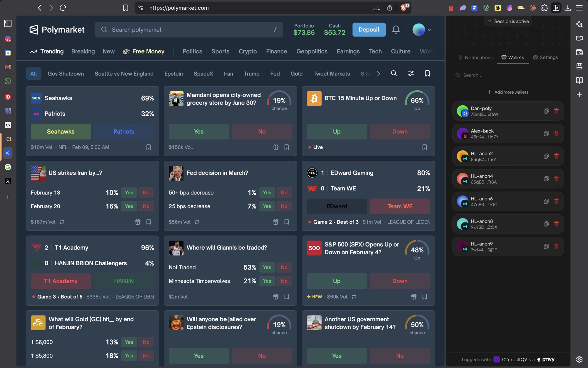Click gift icon on Giannis market card

pos(275,296)
